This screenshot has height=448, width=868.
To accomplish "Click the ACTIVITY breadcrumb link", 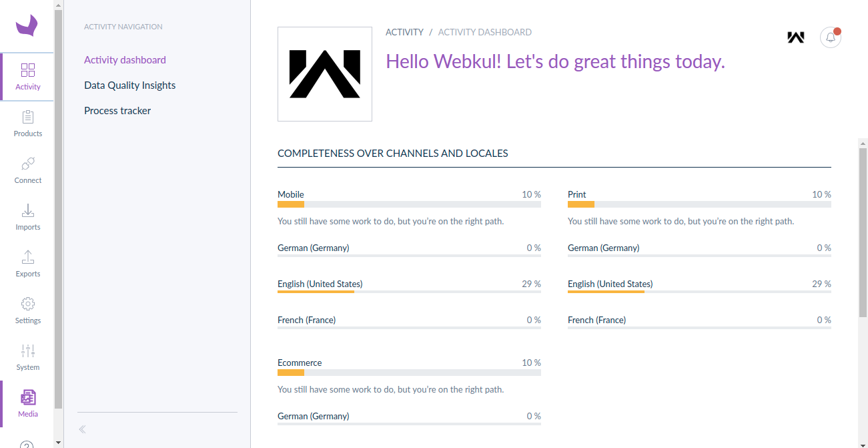I will pyautogui.click(x=404, y=32).
